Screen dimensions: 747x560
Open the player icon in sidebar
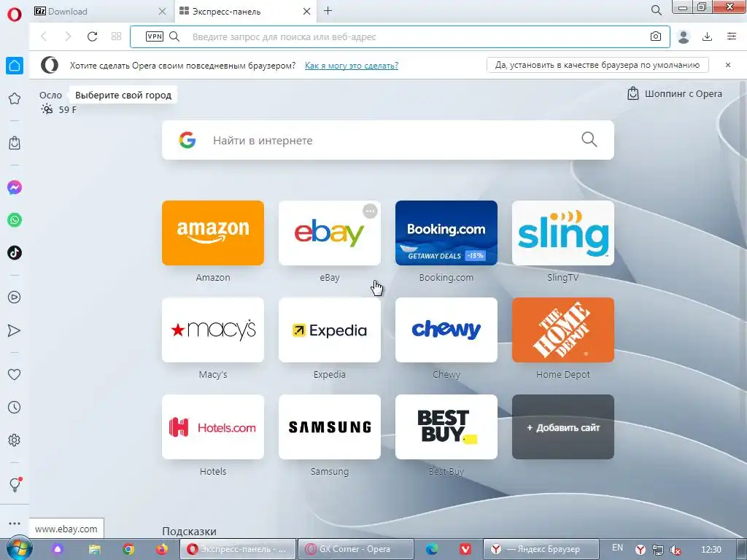15,297
